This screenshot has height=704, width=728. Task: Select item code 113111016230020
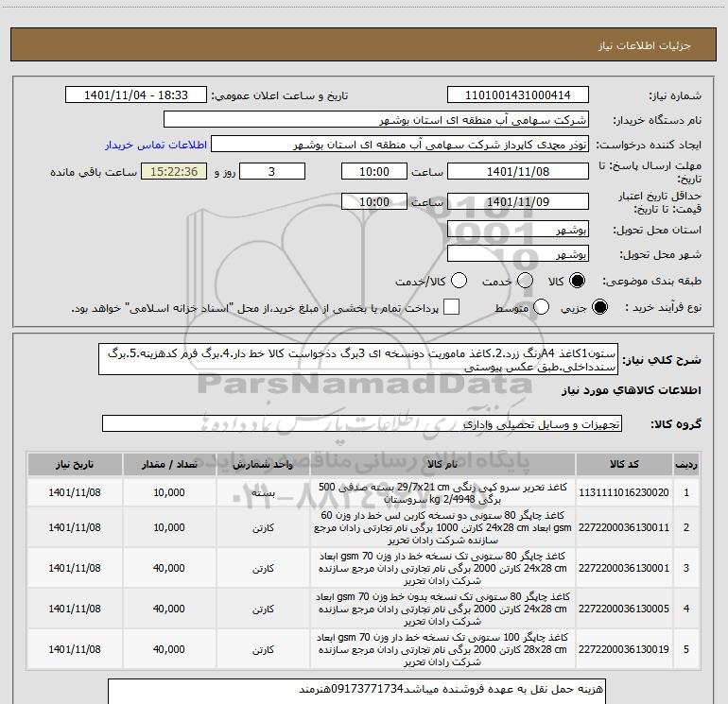pos(624,493)
